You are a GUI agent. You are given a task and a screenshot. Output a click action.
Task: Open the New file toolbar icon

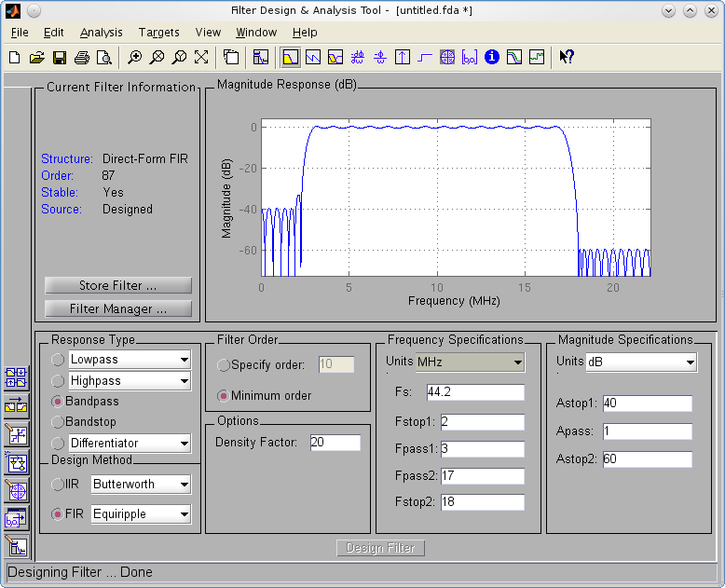coord(15,57)
